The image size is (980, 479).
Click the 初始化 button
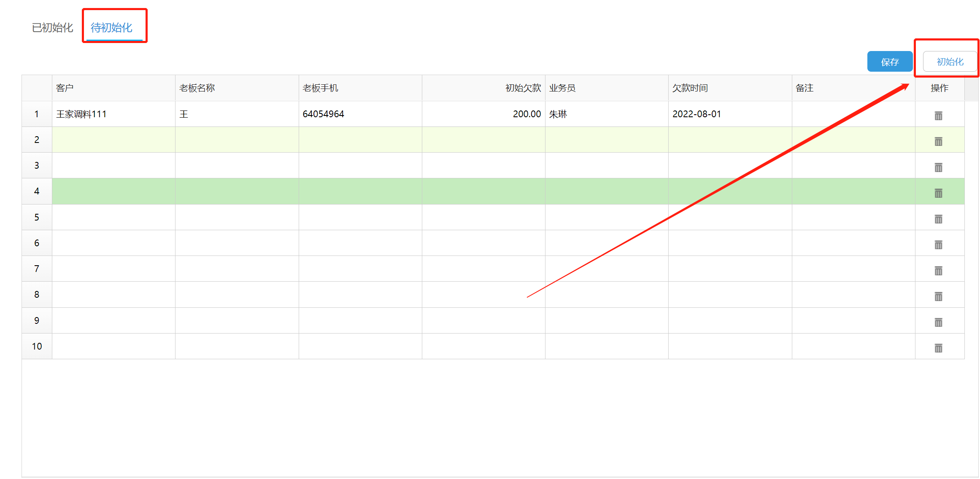950,62
